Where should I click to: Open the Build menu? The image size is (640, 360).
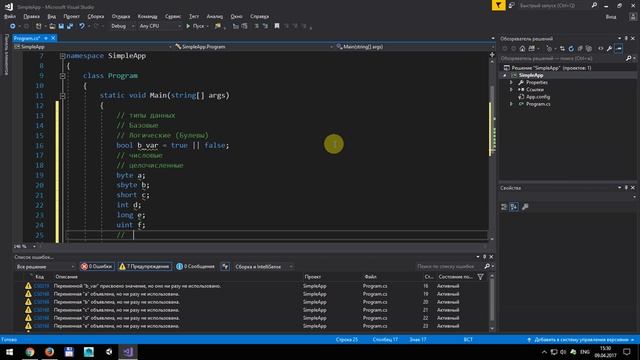point(96,16)
